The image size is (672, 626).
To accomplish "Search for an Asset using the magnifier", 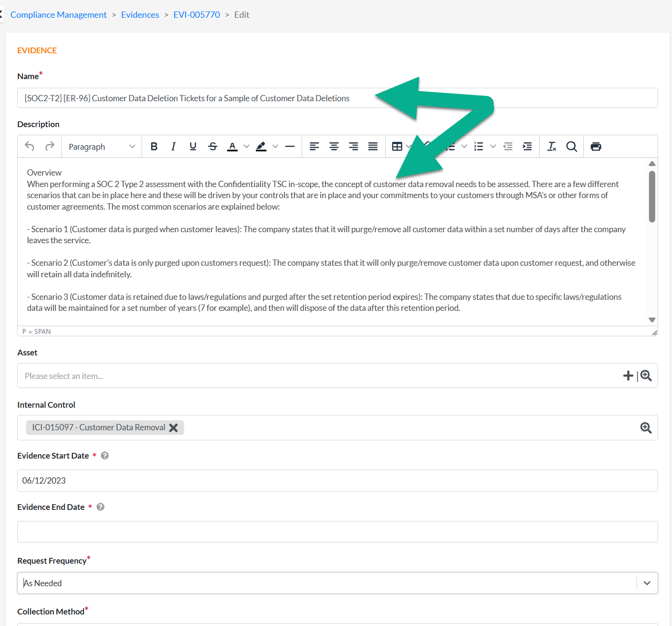I will tap(646, 376).
